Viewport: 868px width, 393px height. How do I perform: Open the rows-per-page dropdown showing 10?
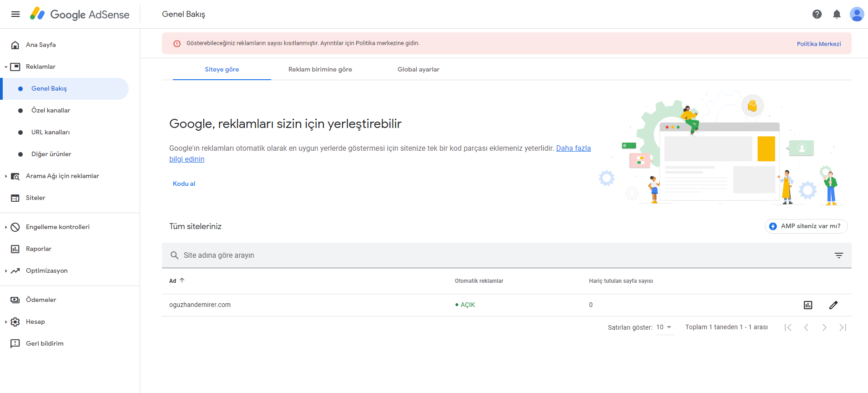tap(664, 327)
